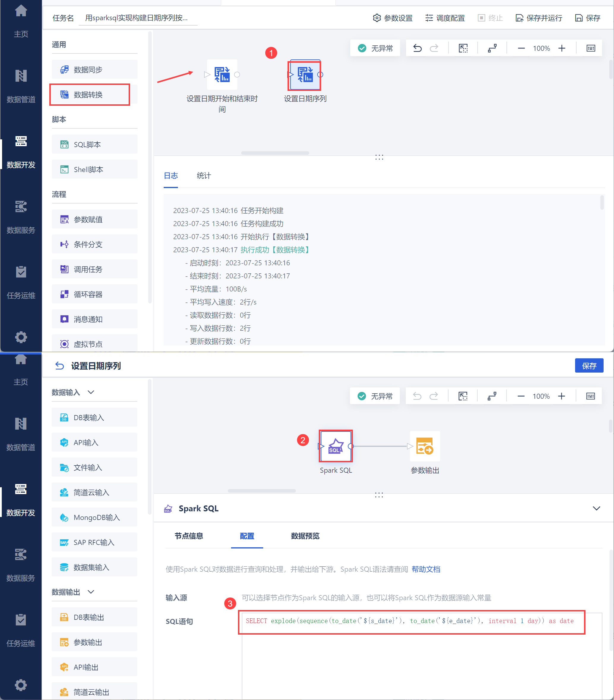Switch to the 统计 tab
Screen dimensions: 614x700
pos(203,176)
